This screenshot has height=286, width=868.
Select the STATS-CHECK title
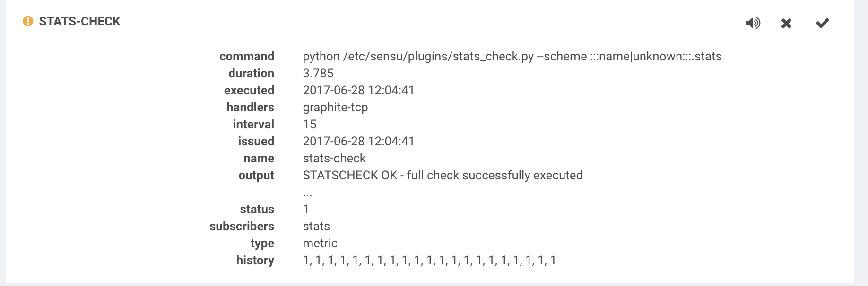(79, 21)
